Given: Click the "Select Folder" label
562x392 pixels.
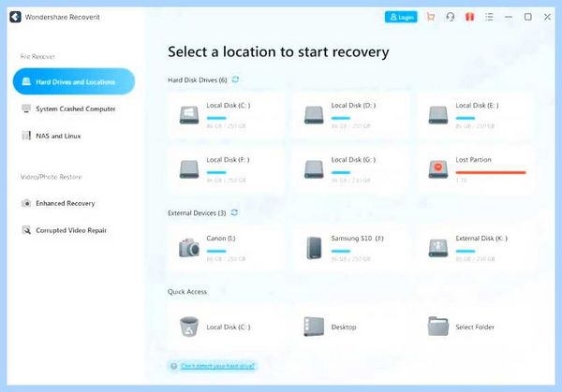Looking at the screenshot, I should coord(475,327).
